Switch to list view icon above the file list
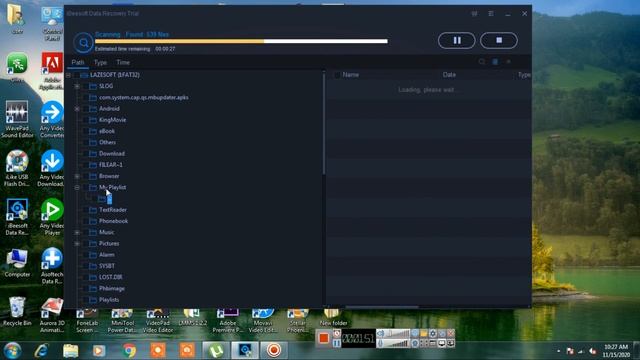Viewport: 640px width, 360px height. tap(495, 62)
